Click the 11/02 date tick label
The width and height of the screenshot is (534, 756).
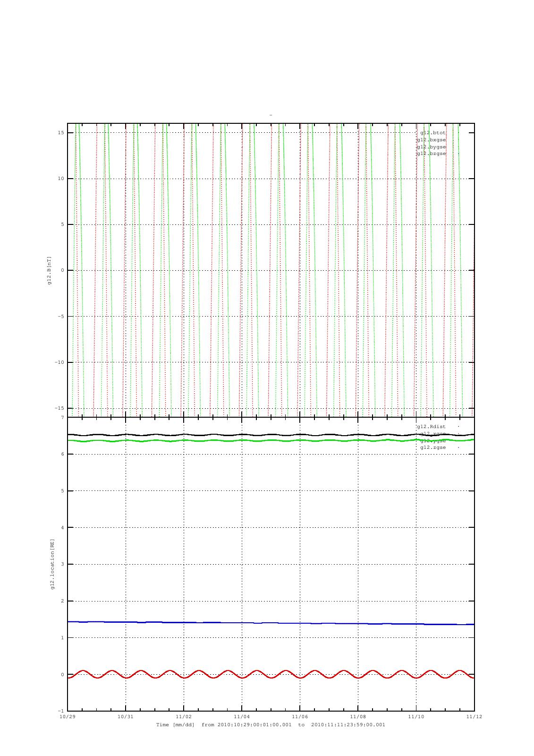coord(184,716)
